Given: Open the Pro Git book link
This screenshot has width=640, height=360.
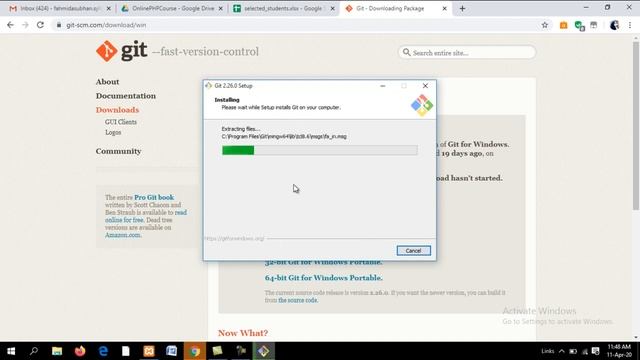Looking at the screenshot, I should (154, 198).
